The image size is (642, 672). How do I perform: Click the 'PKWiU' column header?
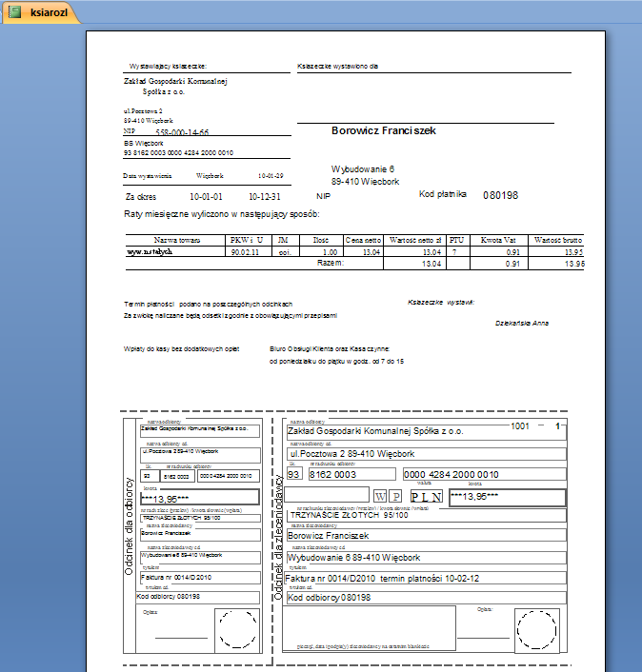tap(246, 240)
